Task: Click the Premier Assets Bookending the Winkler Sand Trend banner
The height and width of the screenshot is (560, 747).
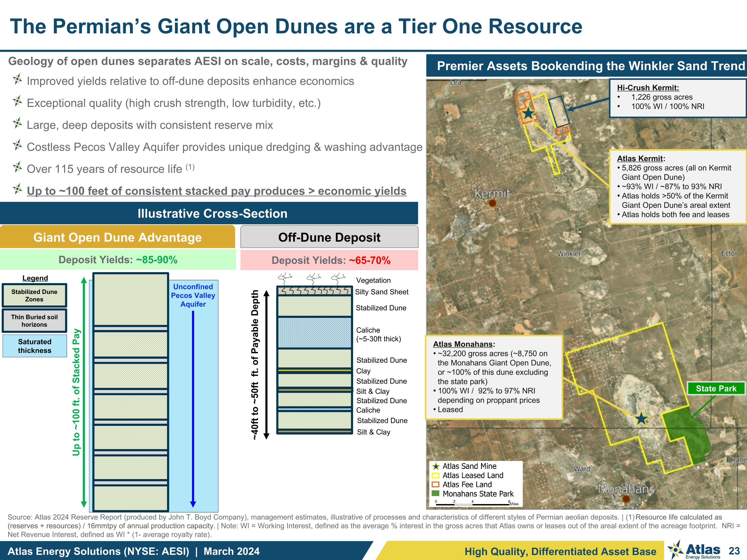Action: [587, 66]
